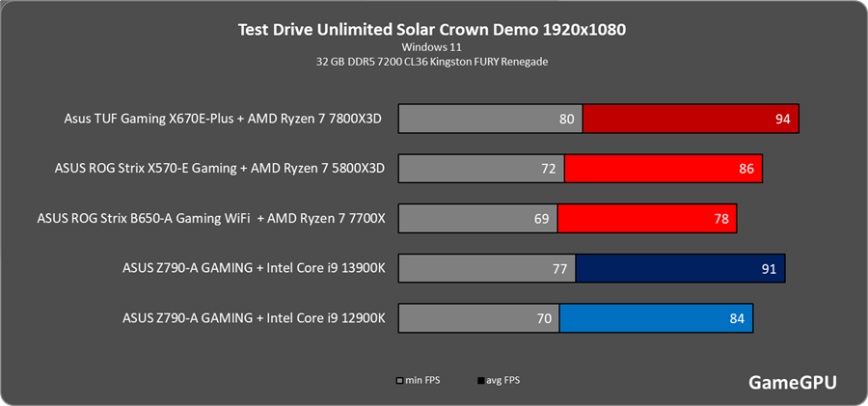868x406 pixels.
Task: Select the Core i9 13900K row label
Action: pos(254,269)
